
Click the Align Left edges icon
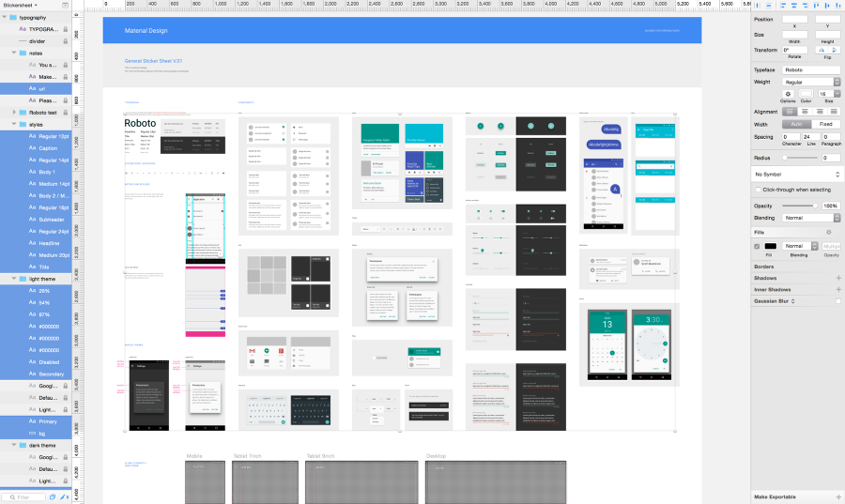click(783, 6)
